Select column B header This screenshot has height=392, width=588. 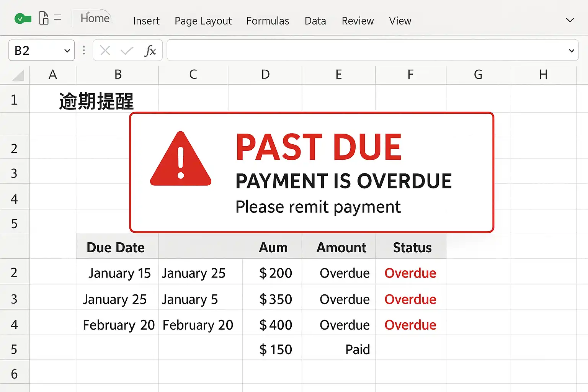tap(118, 75)
